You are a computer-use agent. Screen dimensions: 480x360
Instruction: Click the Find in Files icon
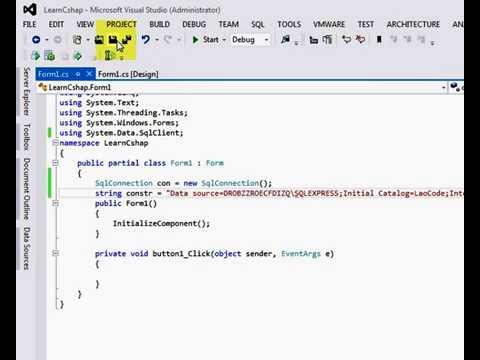click(x=285, y=40)
